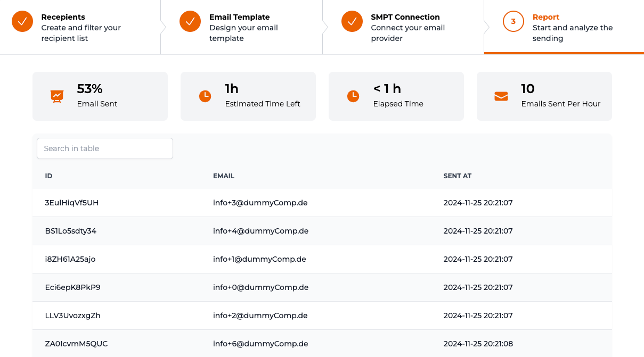
Task: Sort the table by SENT AT column
Action: [457, 176]
